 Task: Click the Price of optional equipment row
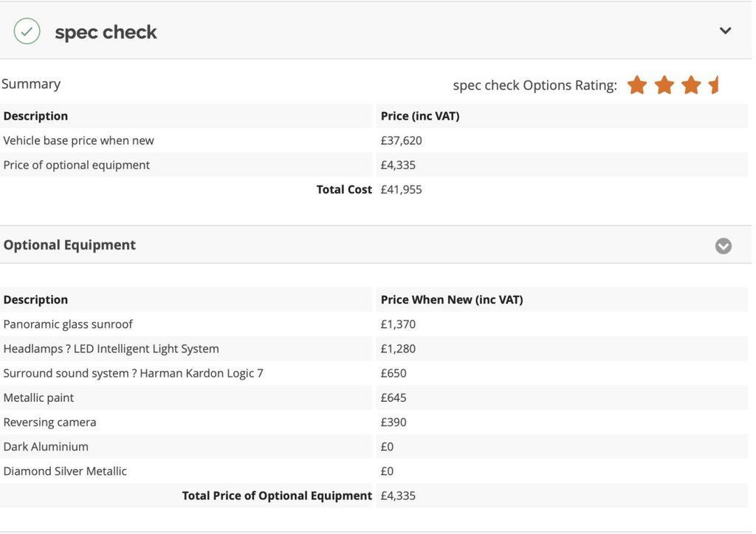point(76,165)
